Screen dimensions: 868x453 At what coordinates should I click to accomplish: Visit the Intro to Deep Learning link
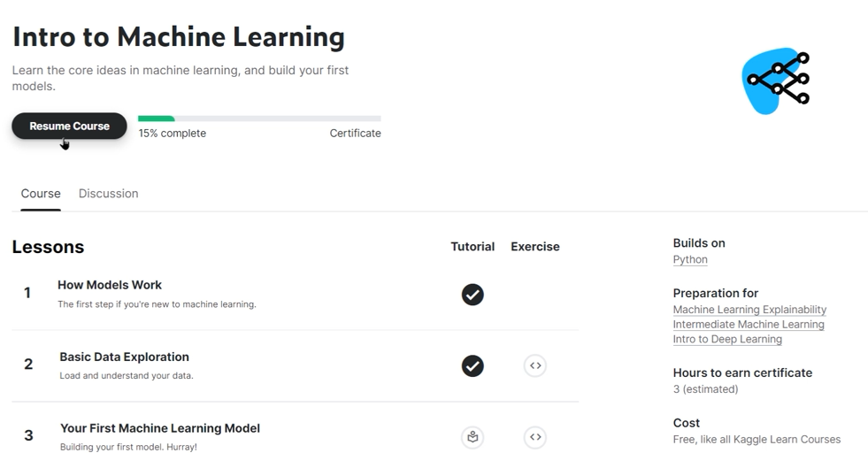click(727, 339)
